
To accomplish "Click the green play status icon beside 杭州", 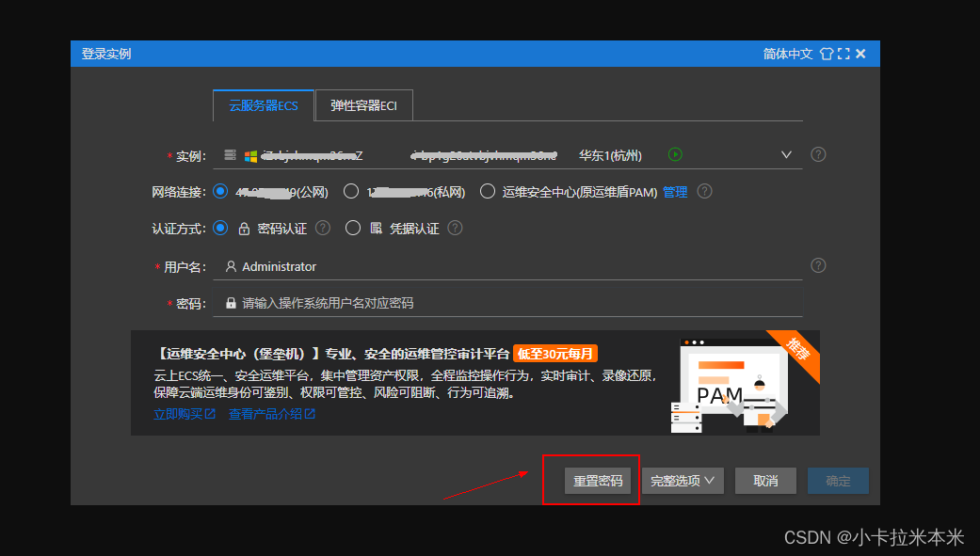I will coord(675,153).
